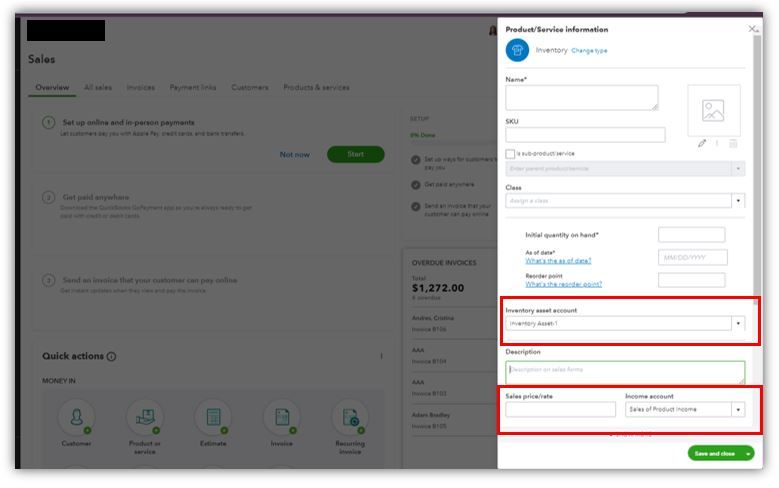
Task: Open the Payment links tab
Action: click(x=193, y=87)
